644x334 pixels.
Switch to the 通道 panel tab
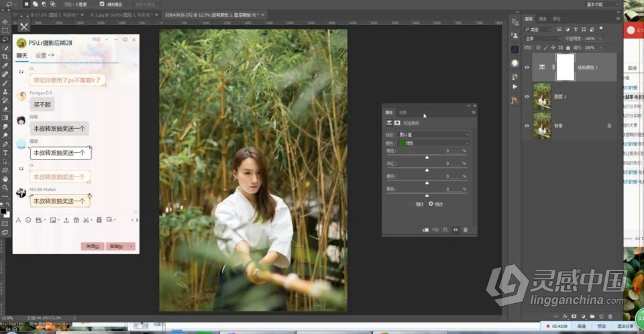point(543,19)
